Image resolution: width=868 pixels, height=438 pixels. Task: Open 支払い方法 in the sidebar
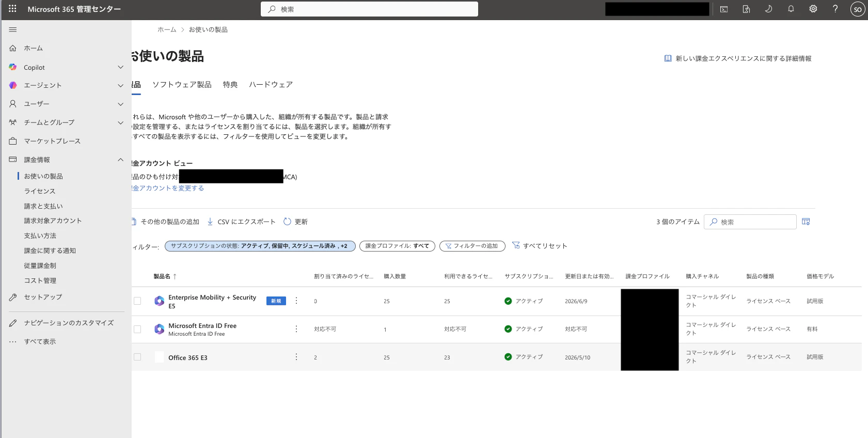[40, 236]
